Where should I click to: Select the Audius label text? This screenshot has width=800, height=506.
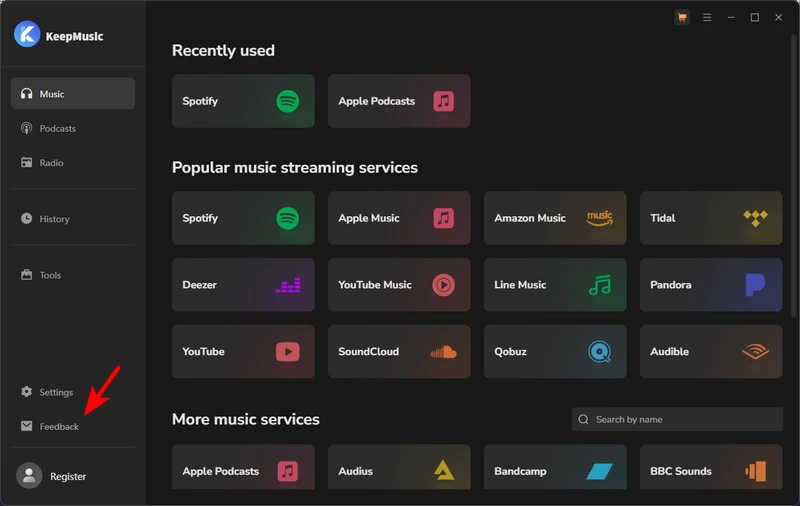356,471
